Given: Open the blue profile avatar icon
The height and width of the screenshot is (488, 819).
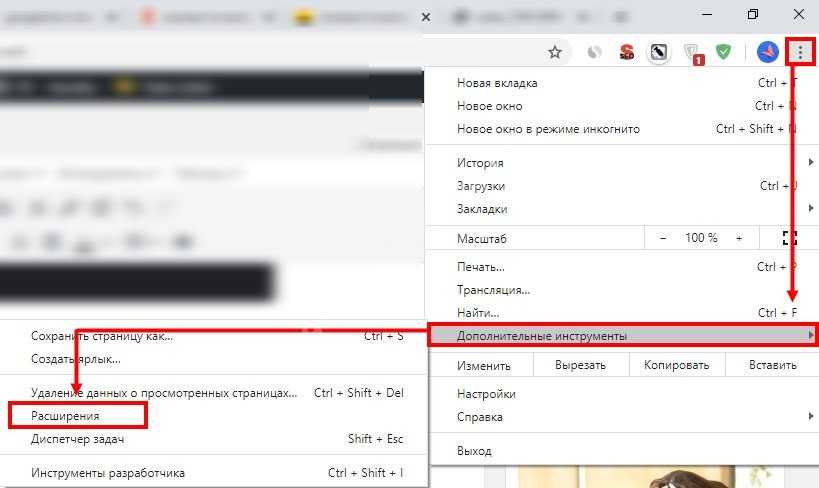Looking at the screenshot, I should 767,52.
